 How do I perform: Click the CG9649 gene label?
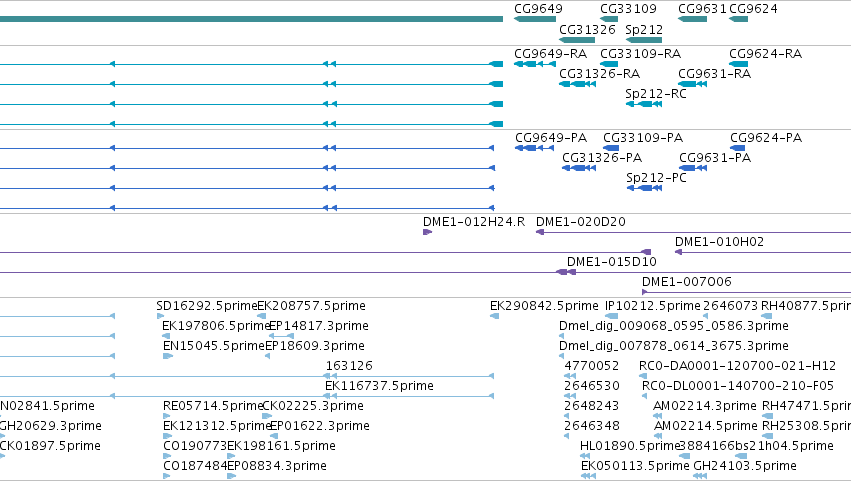point(538,9)
